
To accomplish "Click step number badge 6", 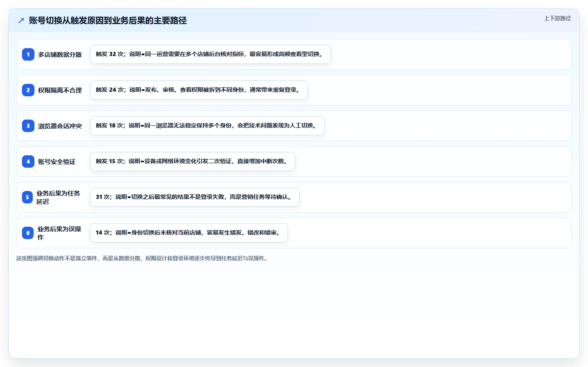I will click(28, 233).
